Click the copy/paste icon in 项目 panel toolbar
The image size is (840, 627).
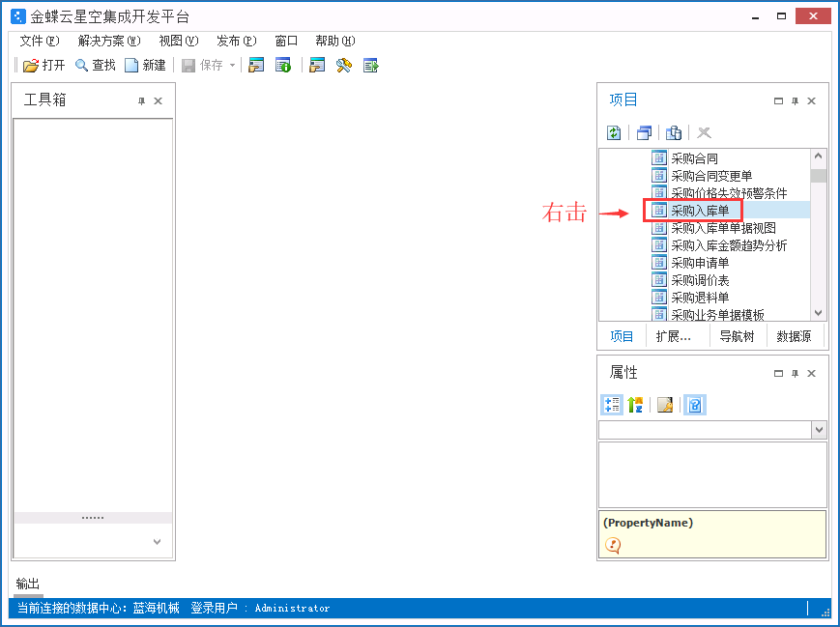[674, 132]
